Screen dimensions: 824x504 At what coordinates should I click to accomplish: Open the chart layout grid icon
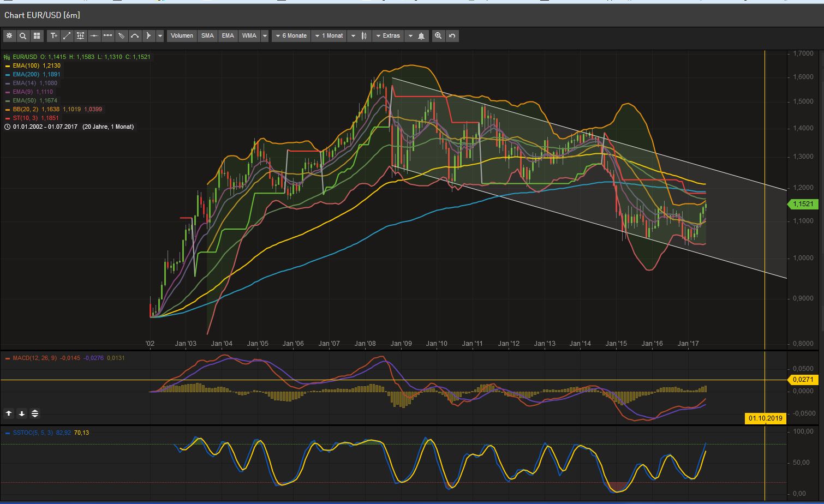tap(37, 35)
